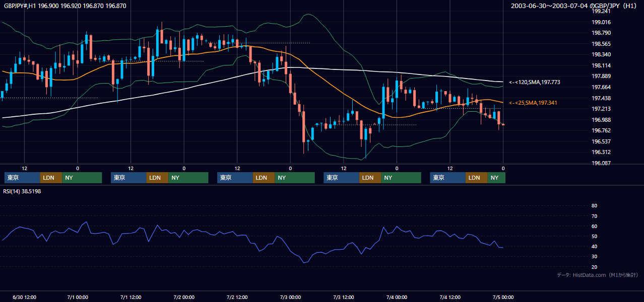The height and width of the screenshot is (302, 644).
Task: Click the 196.762 price axis label
Action: tap(601, 130)
